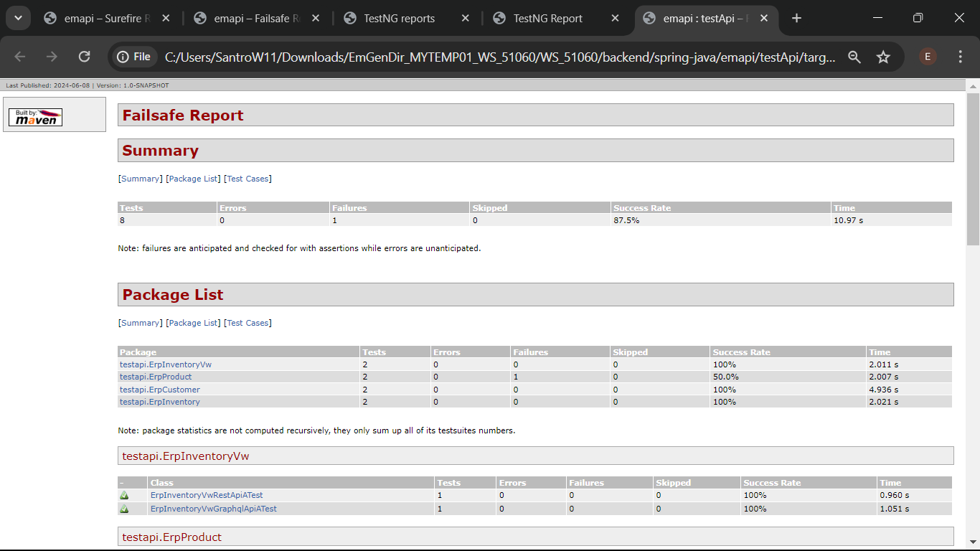Open the ErpInventoryVwRestApiATest class link
Viewport: 980px width, 551px height.
(207, 495)
